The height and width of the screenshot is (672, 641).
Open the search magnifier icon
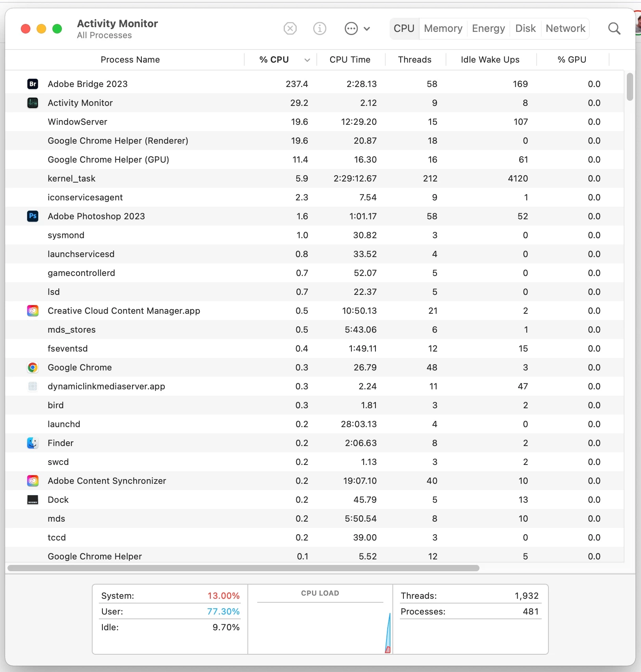(614, 28)
